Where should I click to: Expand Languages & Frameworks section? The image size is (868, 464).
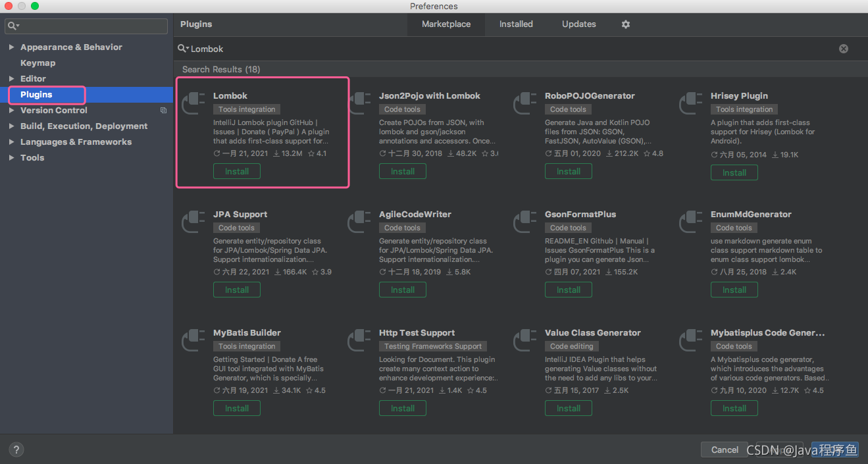11,142
